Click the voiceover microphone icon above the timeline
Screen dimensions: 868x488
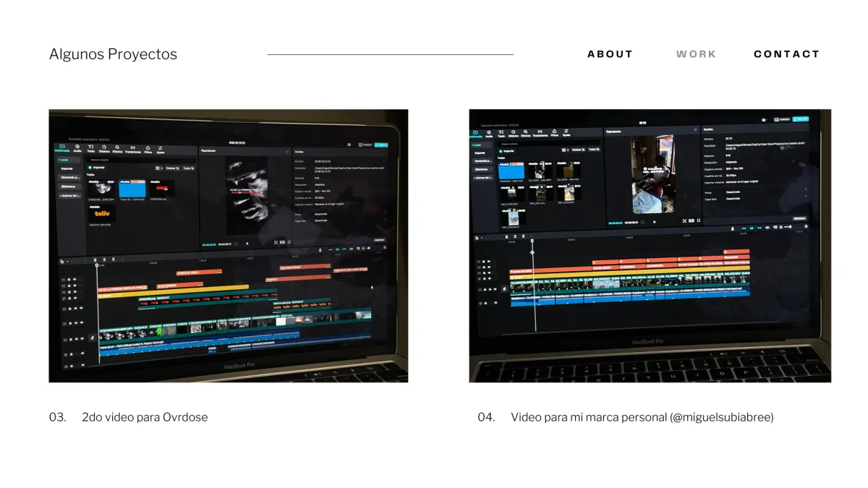320,249
